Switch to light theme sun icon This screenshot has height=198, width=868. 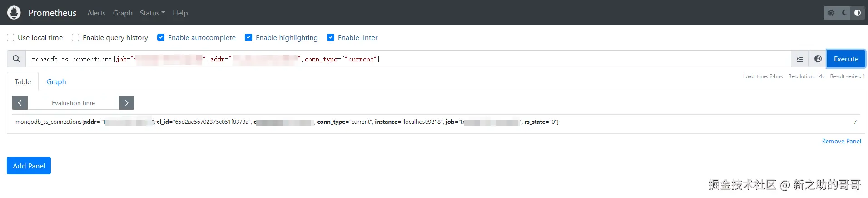click(x=831, y=13)
